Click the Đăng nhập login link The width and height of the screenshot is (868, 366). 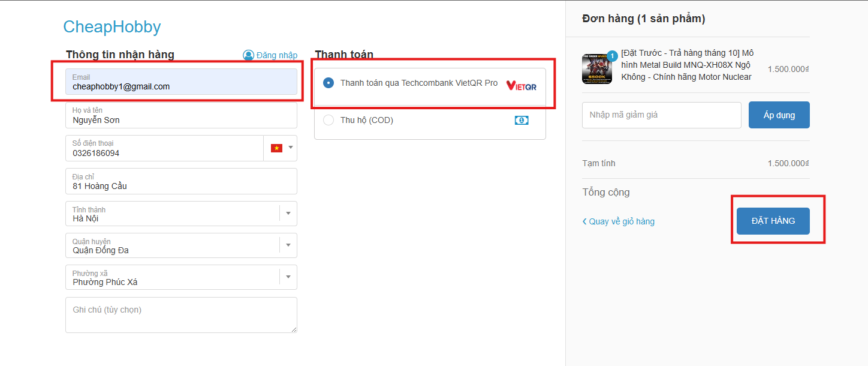pyautogui.click(x=276, y=55)
